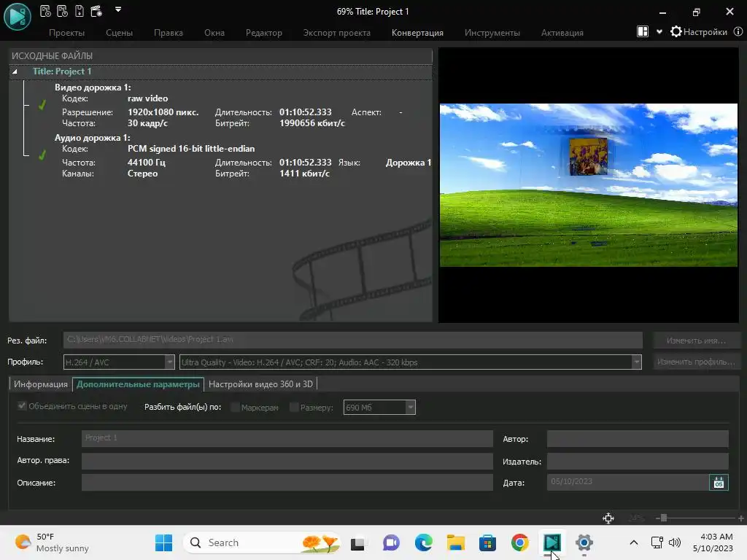Open the Правка menu
747x560 pixels.
coord(169,33)
